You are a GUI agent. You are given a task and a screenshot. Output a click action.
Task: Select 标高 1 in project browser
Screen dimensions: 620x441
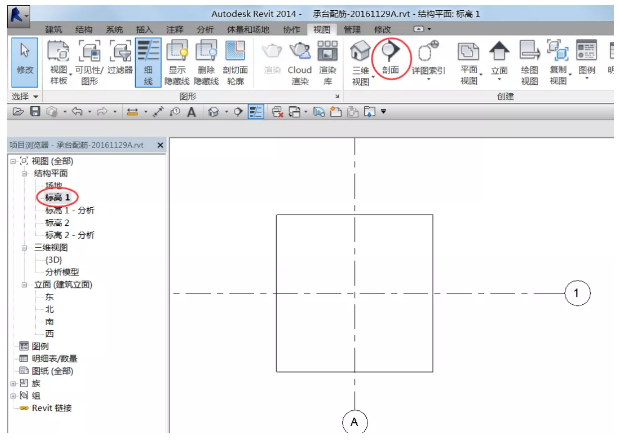[59, 198]
